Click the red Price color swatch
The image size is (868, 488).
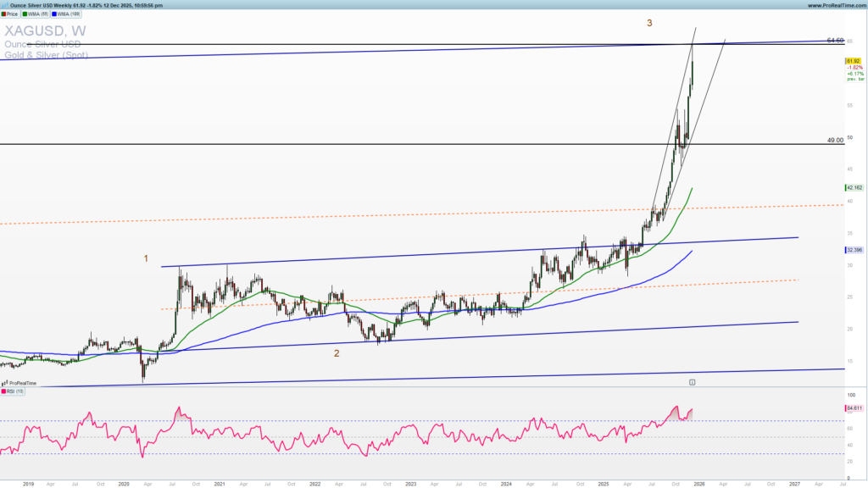[3, 14]
